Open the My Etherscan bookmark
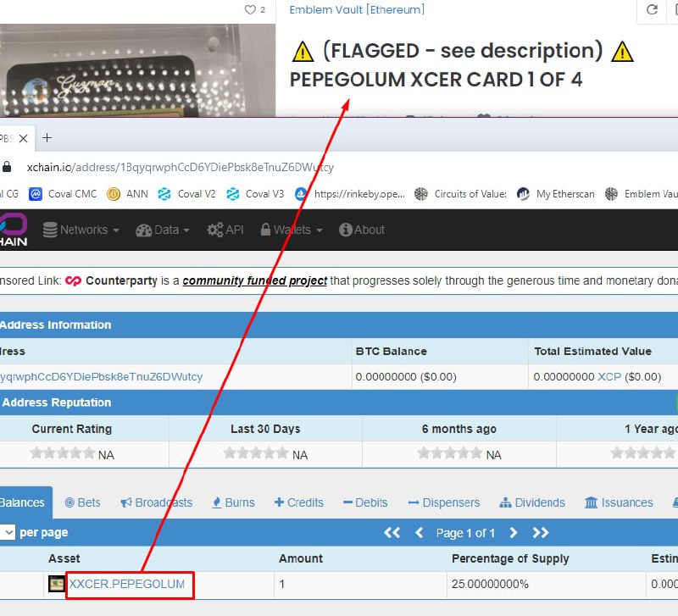Screen dimensions: 678x616 tap(556, 194)
